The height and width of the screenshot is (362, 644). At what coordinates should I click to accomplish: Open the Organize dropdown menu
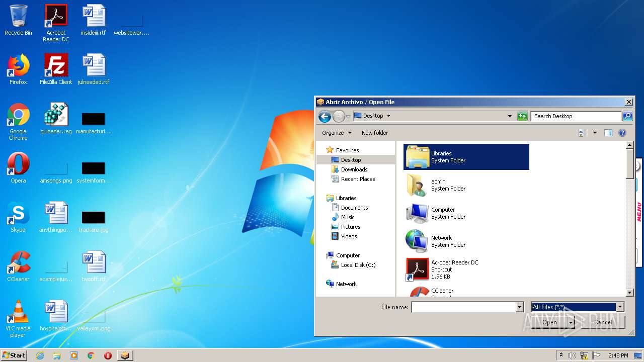[337, 133]
